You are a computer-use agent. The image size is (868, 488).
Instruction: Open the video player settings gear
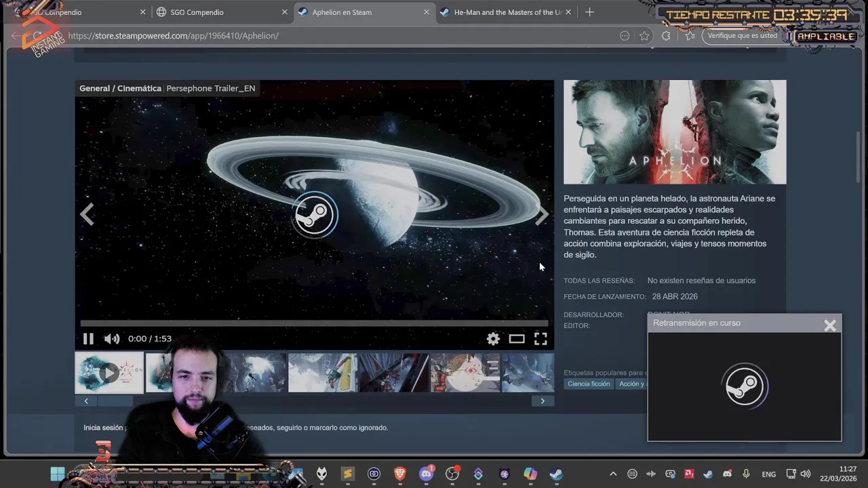point(493,339)
